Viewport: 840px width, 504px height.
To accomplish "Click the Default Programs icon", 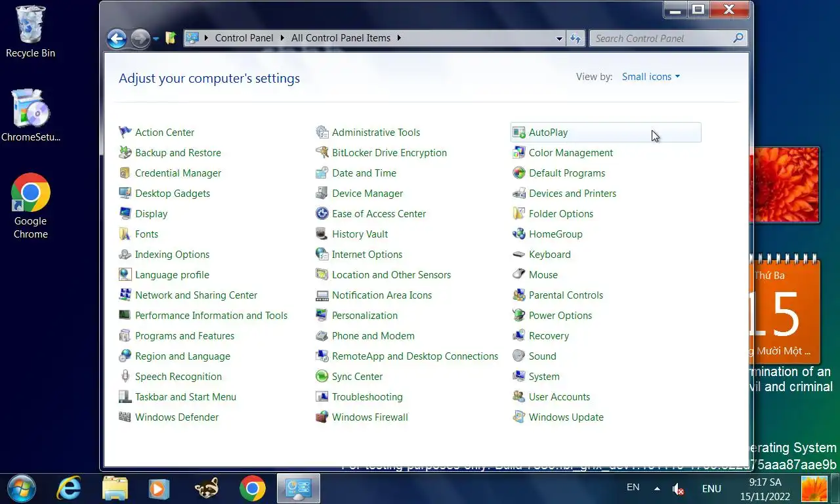I will point(518,173).
